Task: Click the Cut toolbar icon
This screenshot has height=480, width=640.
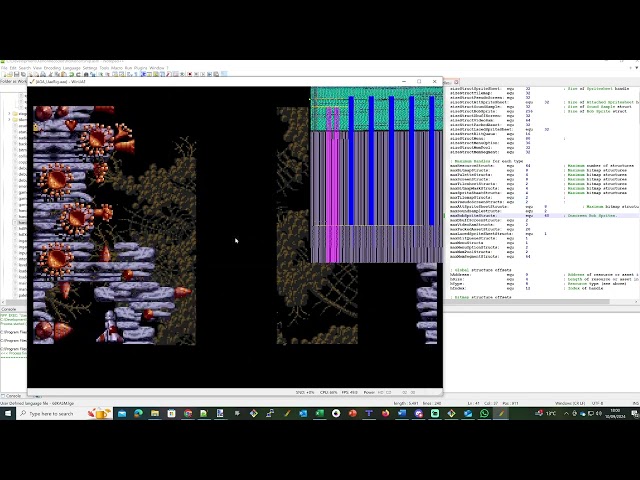Action: tap(50, 74)
